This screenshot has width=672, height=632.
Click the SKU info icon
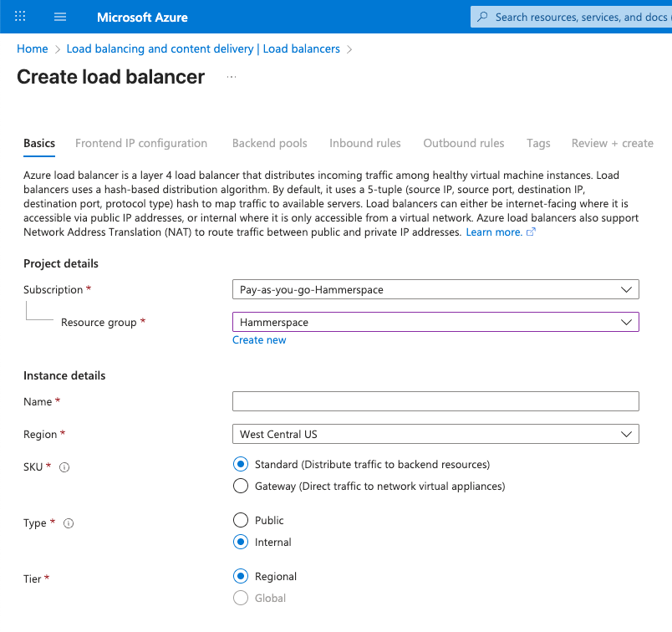(x=64, y=467)
